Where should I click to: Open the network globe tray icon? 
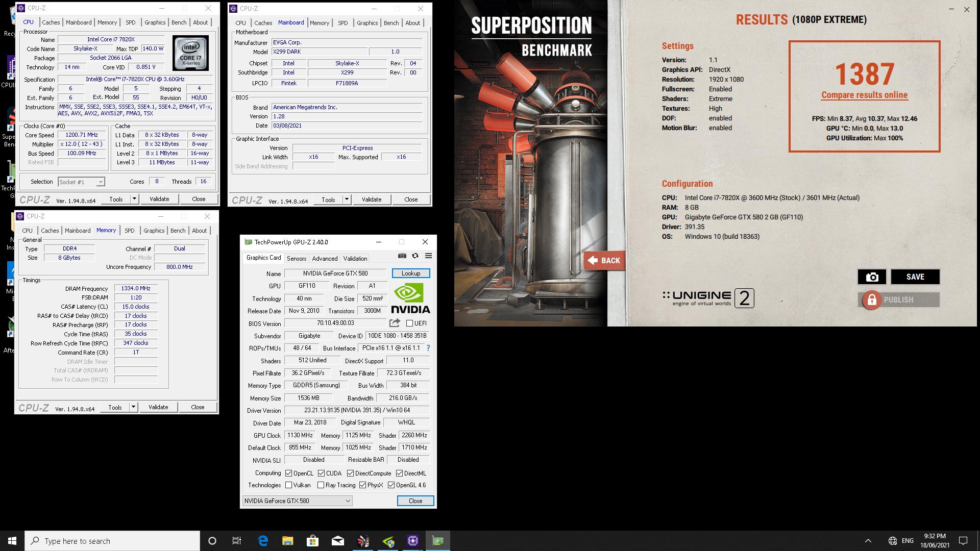click(x=893, y=541)
